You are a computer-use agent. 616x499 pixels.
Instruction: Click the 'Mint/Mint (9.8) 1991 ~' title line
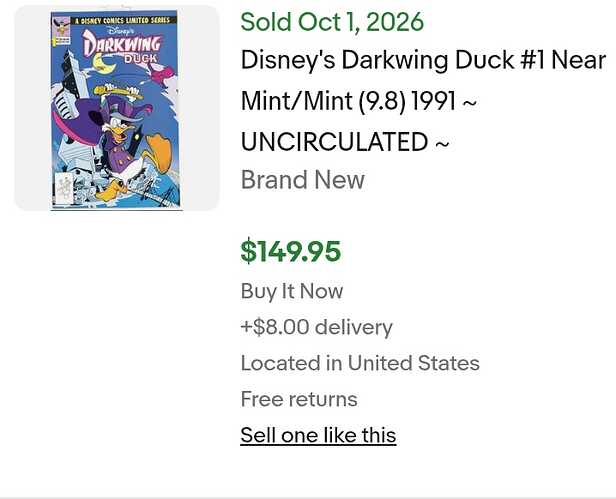(358, 101)
